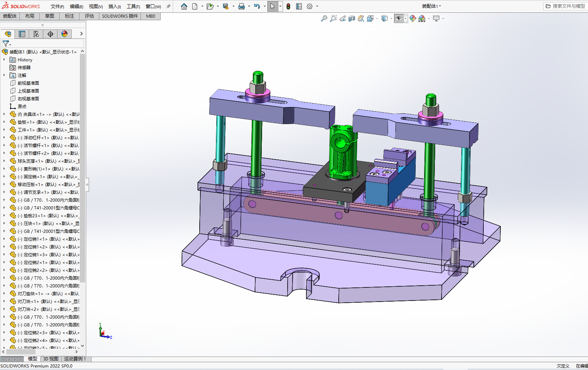Open Options gear icon
Viewport: 588px width, 370px height.
(x=310, y=6)
